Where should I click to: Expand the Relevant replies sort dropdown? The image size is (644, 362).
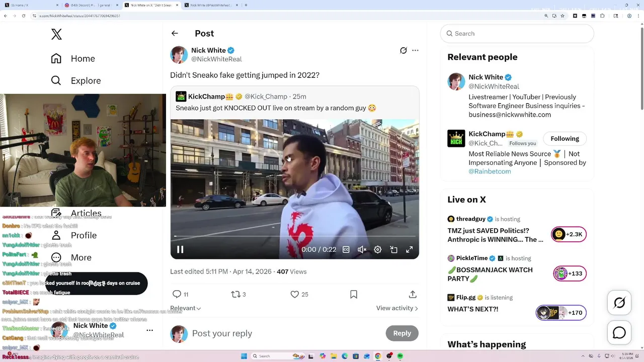(x=186, y=308)
